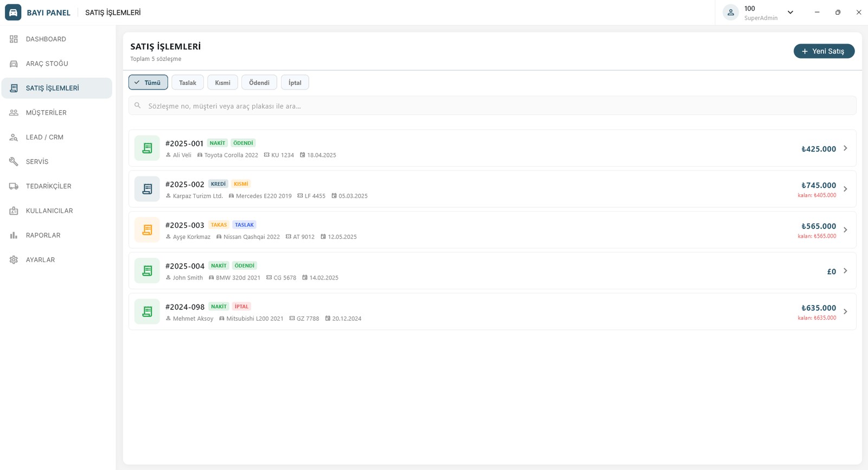The height and width of the screenshot is (470, 868).
Task: Go to Araç Stoğu in the sidebar
Action: [57, 63]
